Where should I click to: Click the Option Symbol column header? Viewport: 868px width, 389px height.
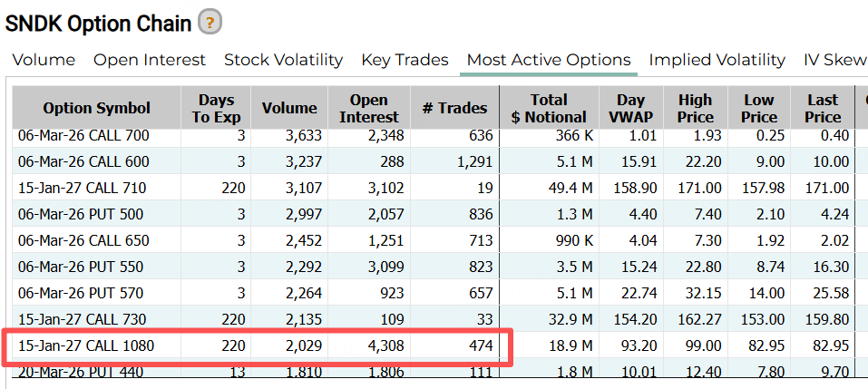[96, 108]
